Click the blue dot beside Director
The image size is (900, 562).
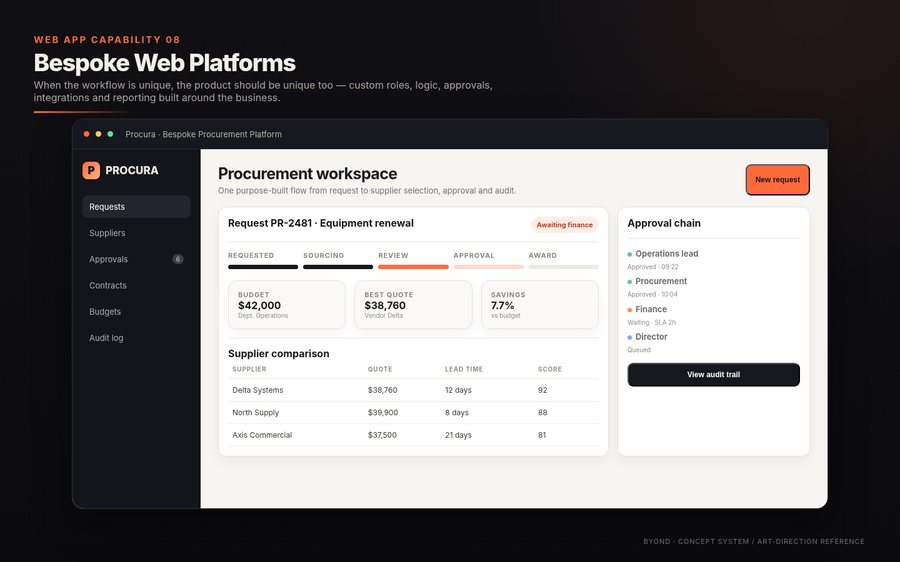point(630,338)
